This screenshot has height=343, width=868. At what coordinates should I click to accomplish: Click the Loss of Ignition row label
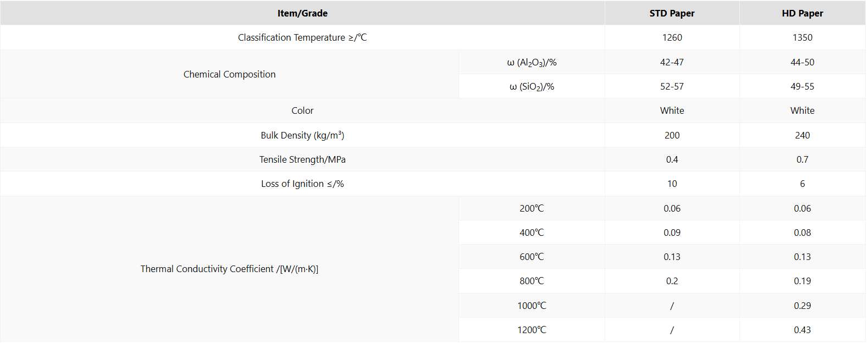(302, 184)
